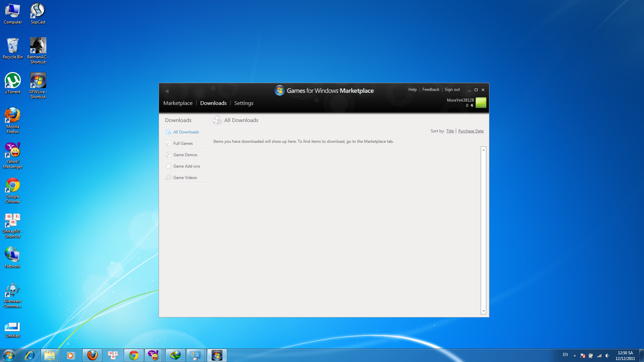Click the Show desktop button
This screenshot has height=362, width=644.
pyautogui.click(x=641, y=355)
